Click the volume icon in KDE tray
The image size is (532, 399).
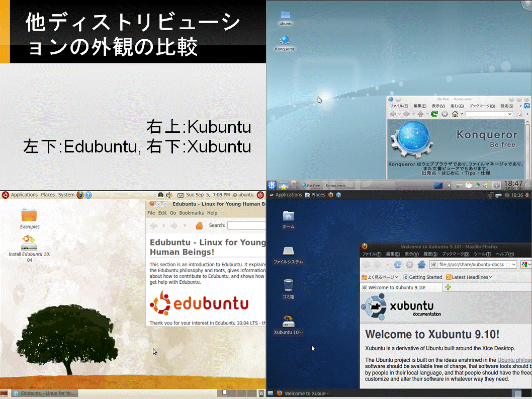click(487, 185)
